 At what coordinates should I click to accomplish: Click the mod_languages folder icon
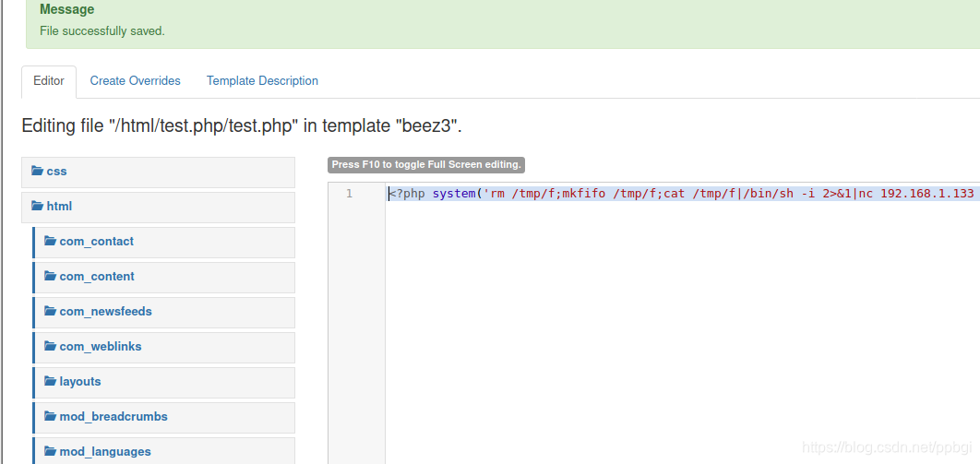pos(51,451)
